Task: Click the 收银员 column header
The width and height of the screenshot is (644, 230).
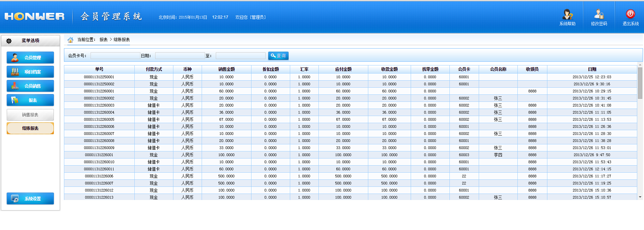Action: (x=532, y=69)
